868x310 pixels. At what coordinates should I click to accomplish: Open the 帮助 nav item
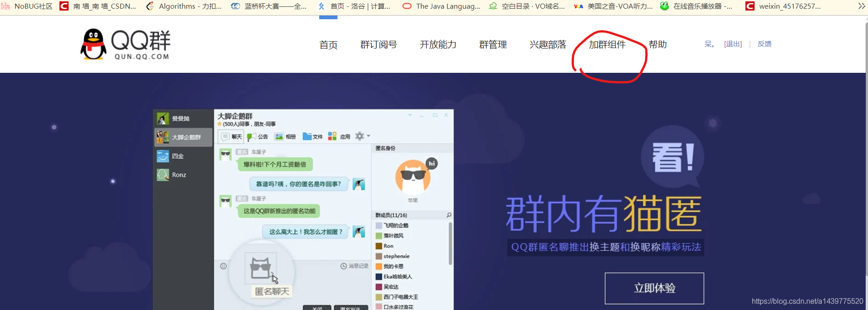pyautogui.click(x=658, y=44)
